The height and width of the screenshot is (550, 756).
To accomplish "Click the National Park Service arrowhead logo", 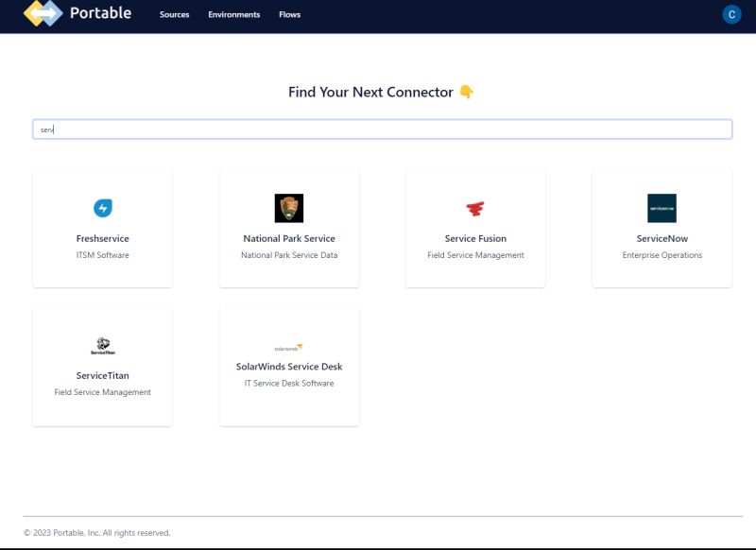I will click(288, 208).
